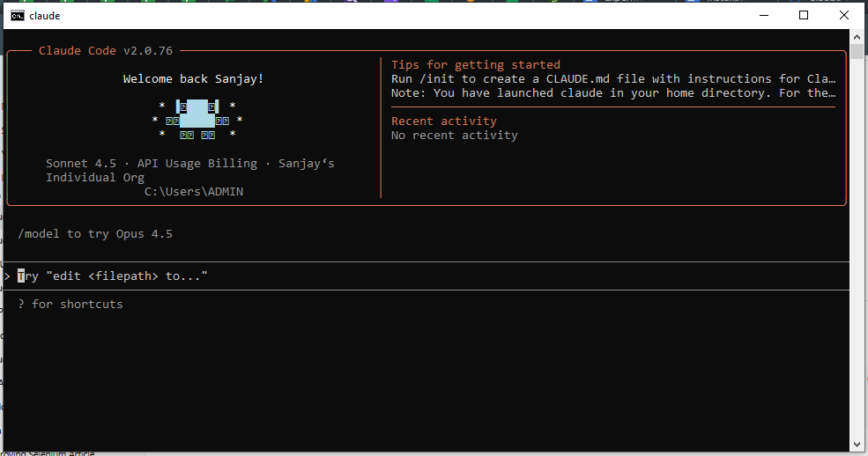Image resolution: width=868 pixels, height=456 pixels.
Task: Click the "Claude Code v2.0.76" version label
Action: point(106,51)
